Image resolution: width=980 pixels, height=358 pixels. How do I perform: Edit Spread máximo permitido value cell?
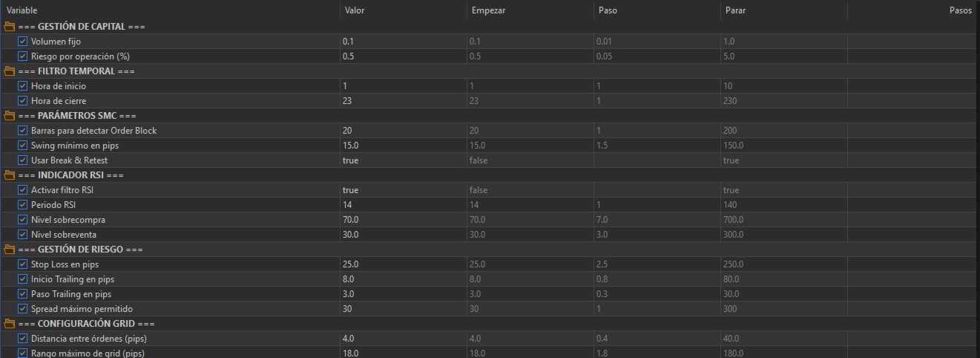(402, 309)
